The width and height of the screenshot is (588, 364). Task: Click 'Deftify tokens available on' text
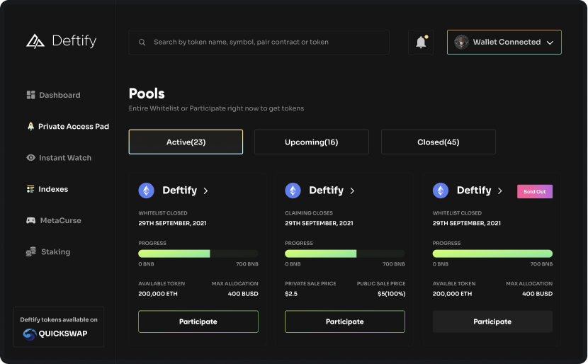pos(59,320)
